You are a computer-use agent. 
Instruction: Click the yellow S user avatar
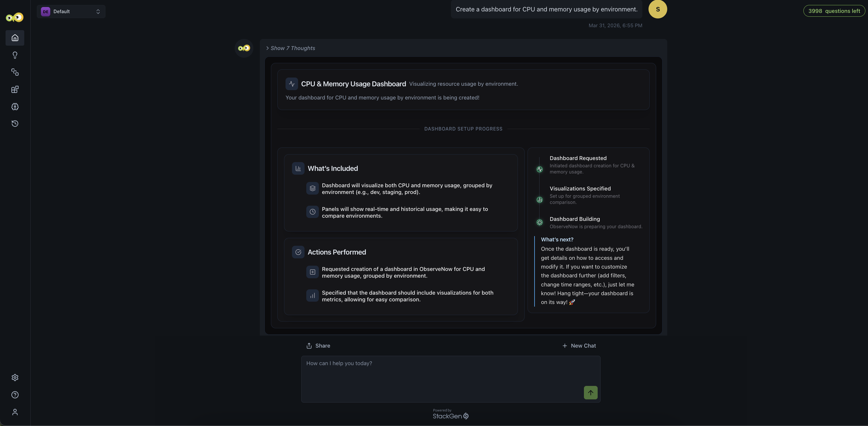tap(657, 9)
